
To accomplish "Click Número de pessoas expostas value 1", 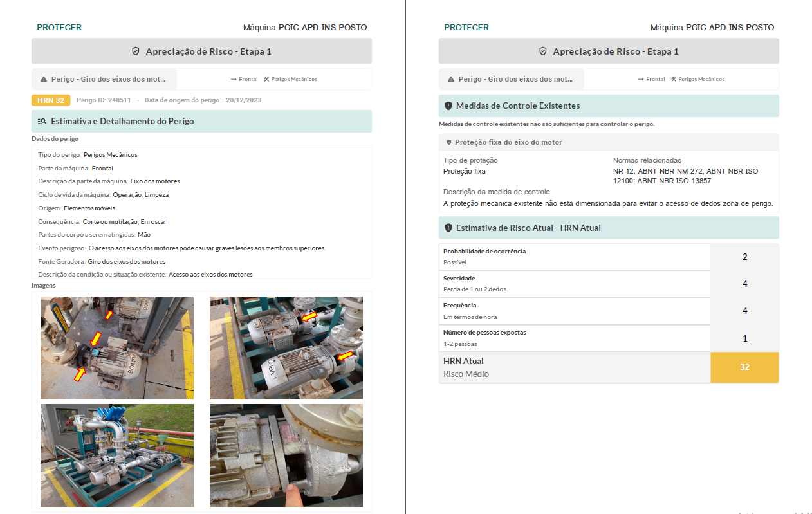I will point(744,338).
